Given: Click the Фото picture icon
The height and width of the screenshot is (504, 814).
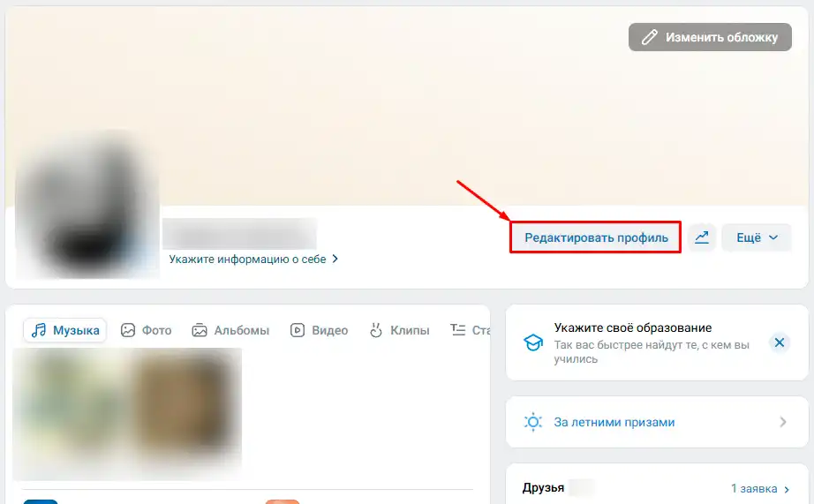Looking at the screenshot, I should coord(128,330).
